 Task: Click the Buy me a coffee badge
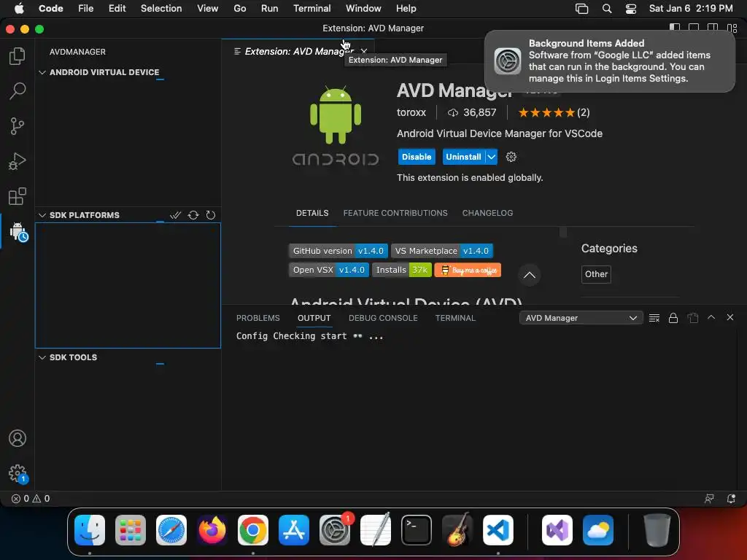pos(468,270)
